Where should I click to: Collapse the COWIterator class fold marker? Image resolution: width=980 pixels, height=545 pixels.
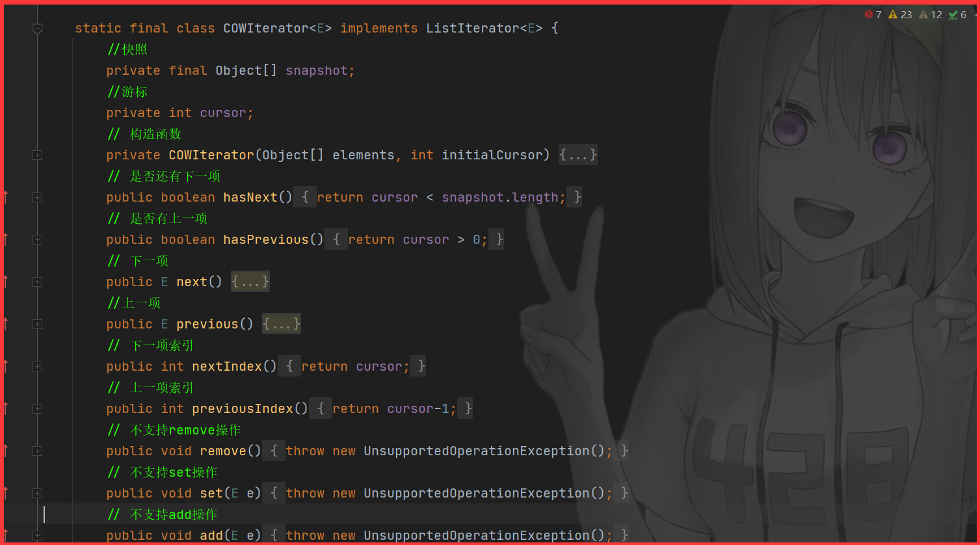(37, 29)
